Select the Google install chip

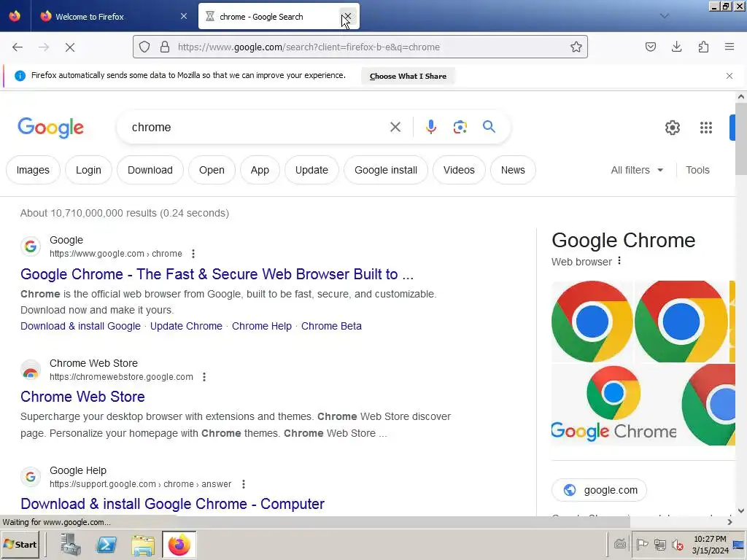(386, 170)
